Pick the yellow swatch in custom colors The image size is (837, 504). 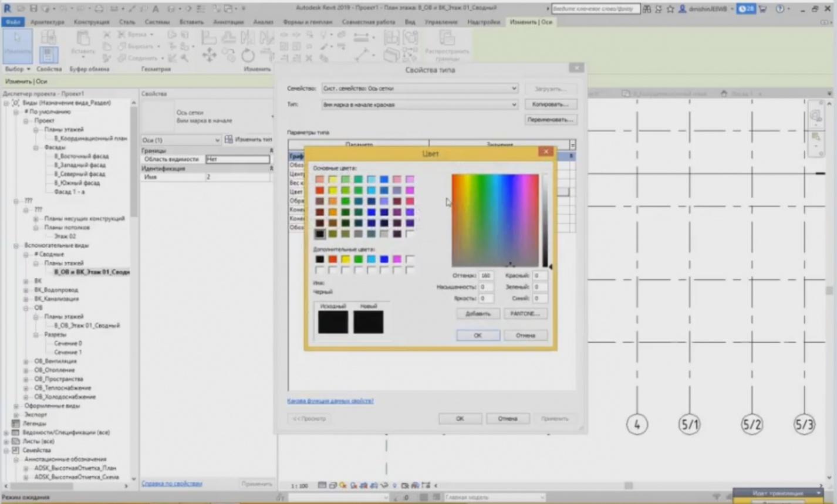(x=345, y=259)
